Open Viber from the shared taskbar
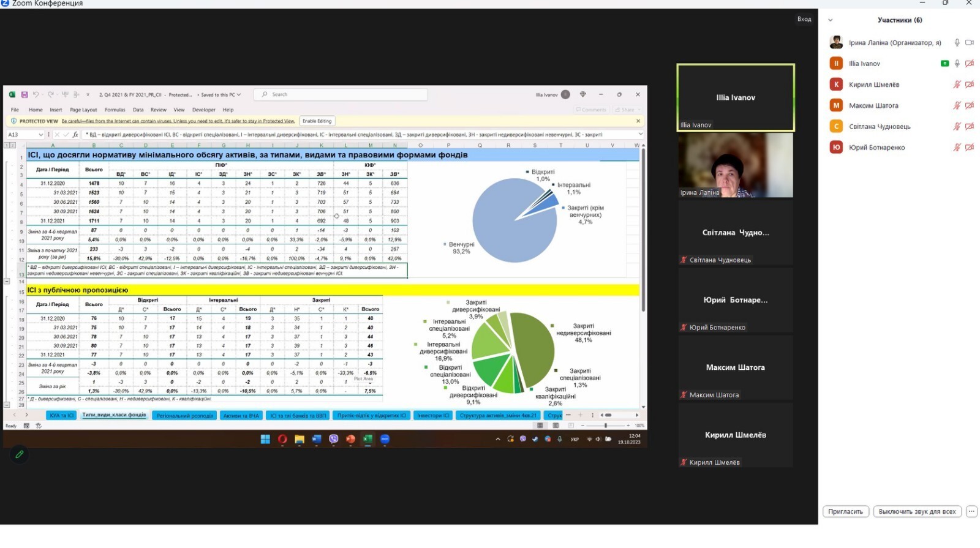This screenshot has width=980, height=548. 333,439
